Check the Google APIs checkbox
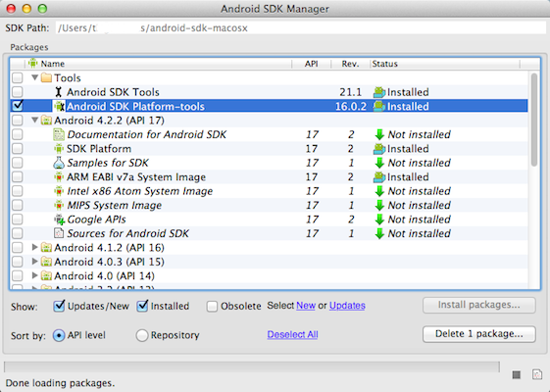 pyautogui.click(x=18, y=220)
